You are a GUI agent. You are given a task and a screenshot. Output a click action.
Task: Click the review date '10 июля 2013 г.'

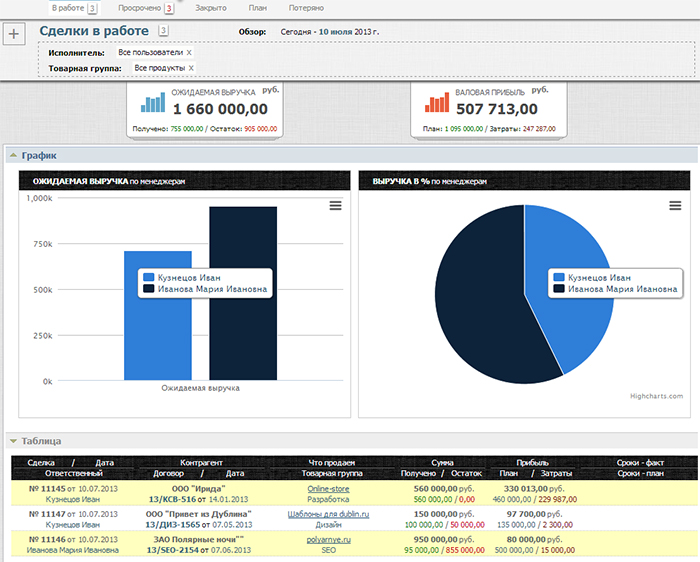349,32
